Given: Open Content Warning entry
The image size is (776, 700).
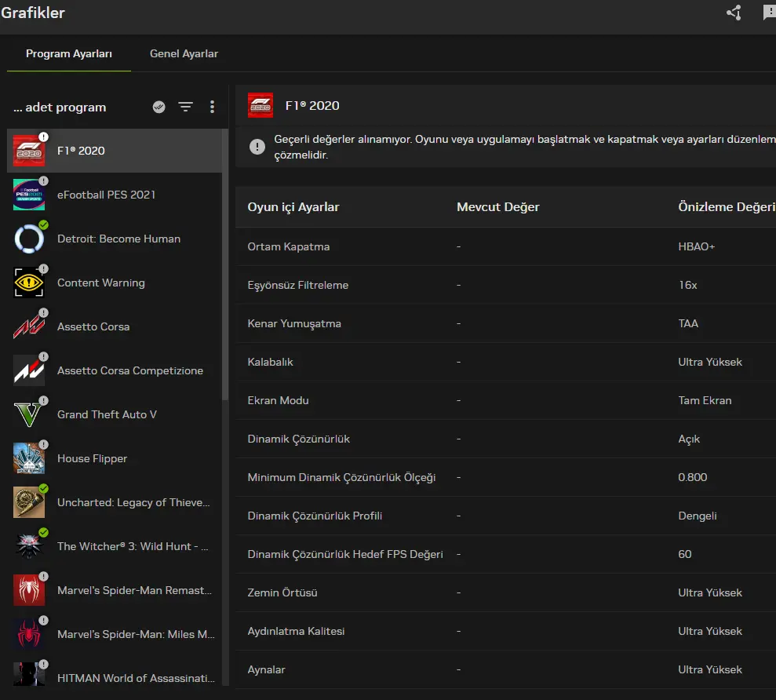Looking at the screenshot, I should pyautogui.click(x=115, y=283).
